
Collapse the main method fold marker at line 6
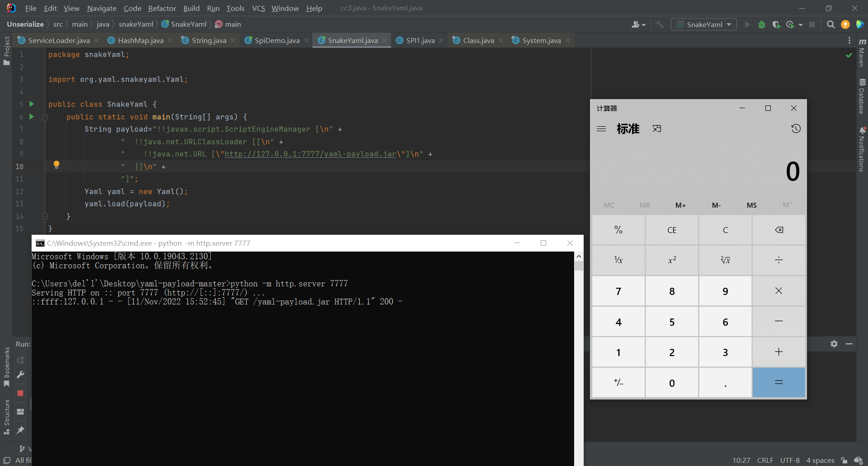pyautogui.click(x=45, y=117)
